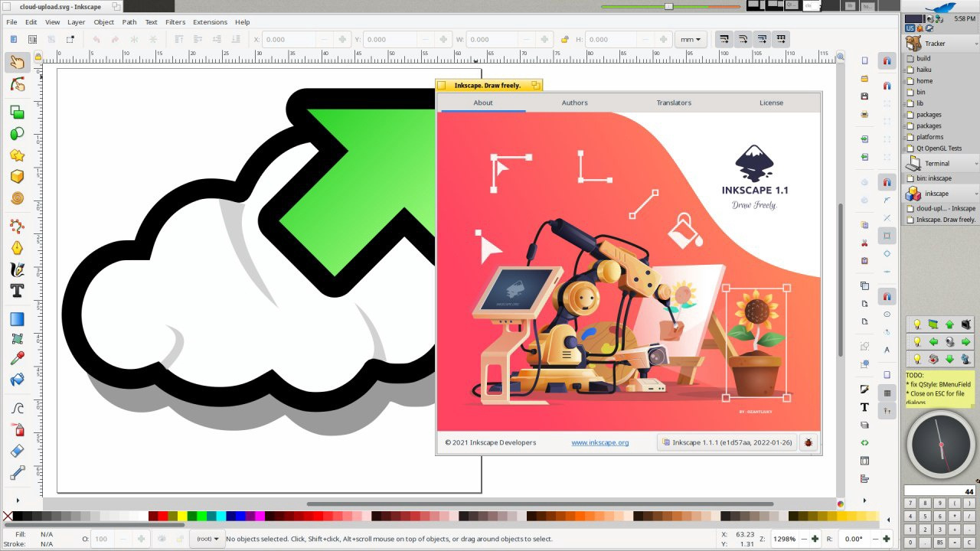Choose the Ellipse tool
This screenshot has height=551, width=980.
tap(17, 134)
